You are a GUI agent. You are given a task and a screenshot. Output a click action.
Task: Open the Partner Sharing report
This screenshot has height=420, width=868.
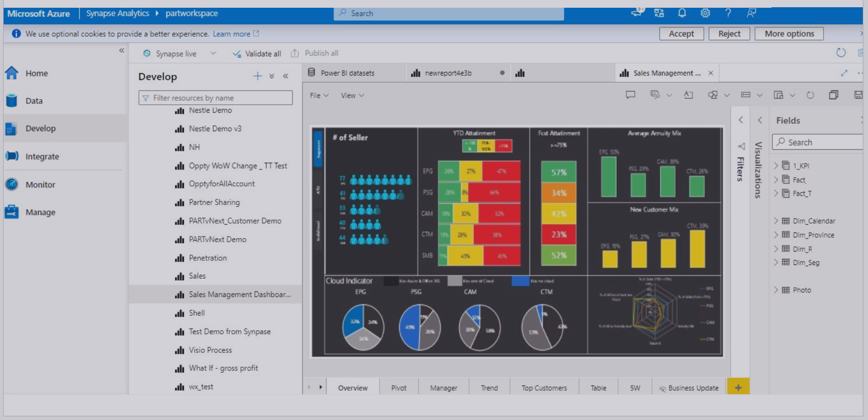point(214,203)
